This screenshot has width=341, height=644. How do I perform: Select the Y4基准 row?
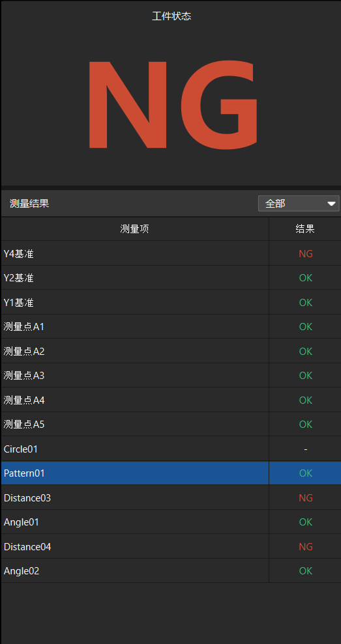click(x=171, y=253)
